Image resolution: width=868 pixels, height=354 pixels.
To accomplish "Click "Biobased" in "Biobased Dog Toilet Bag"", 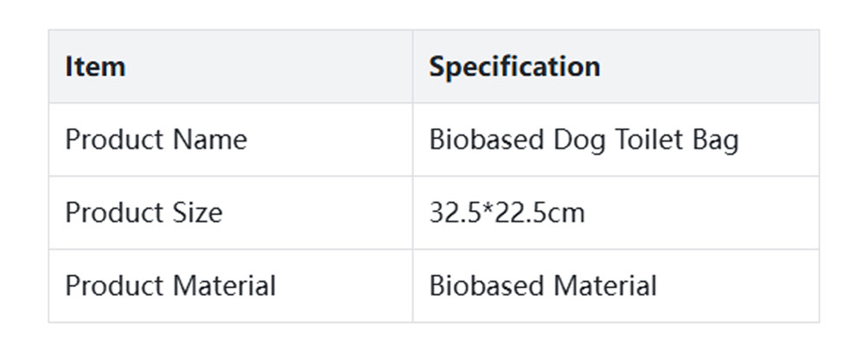I will [487, 140].
